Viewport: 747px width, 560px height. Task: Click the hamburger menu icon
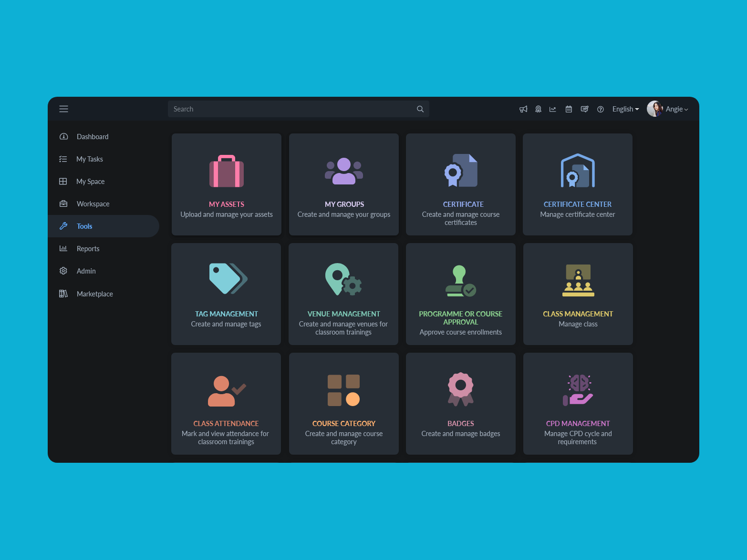click(63, 109)
